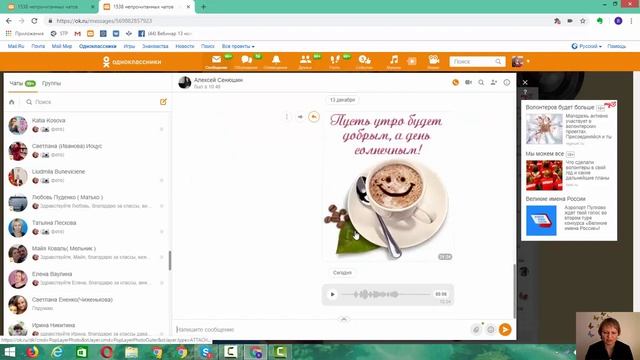Open the chat with Светлана (Иванова) Иоцус

87,151
